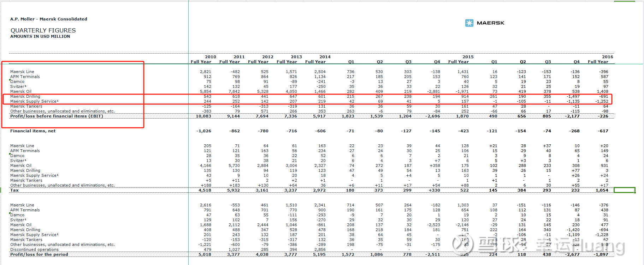Click the 2016 year column header
The image size is (644, 265).
click(607, 57)
